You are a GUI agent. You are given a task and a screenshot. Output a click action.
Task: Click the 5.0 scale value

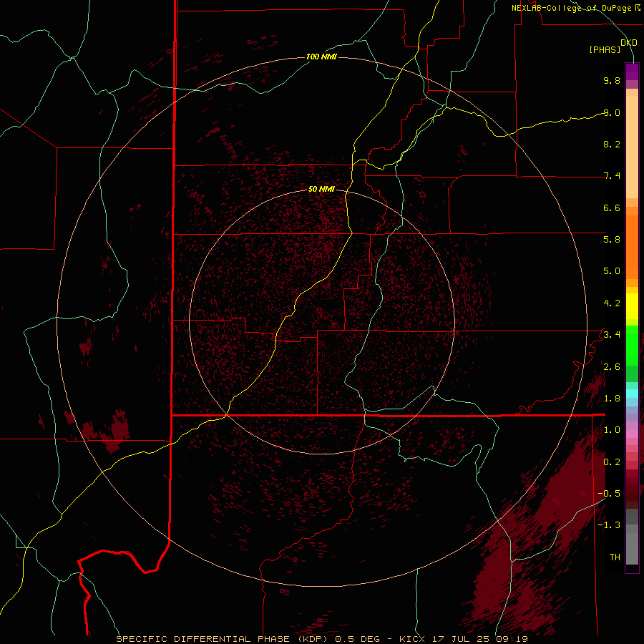(x=612, y=271)
